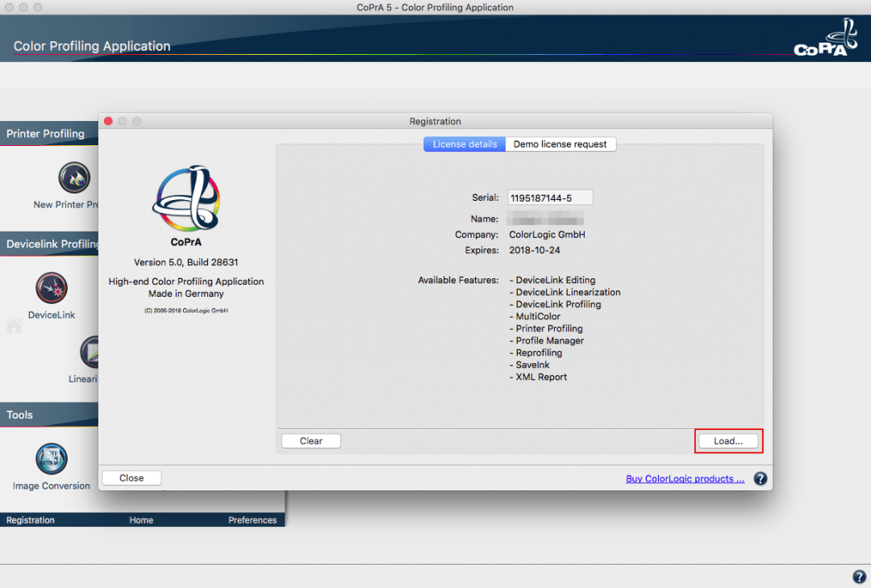This screenshot has height=588, width=871.
Task: Expand the Printer Profiling section
Action: pos(44,133)
